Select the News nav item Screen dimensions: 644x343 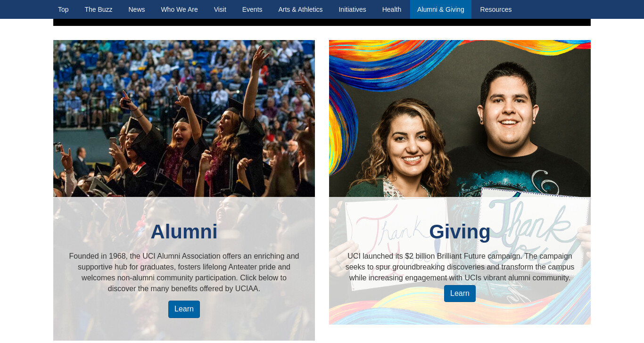tap(137, 9)
